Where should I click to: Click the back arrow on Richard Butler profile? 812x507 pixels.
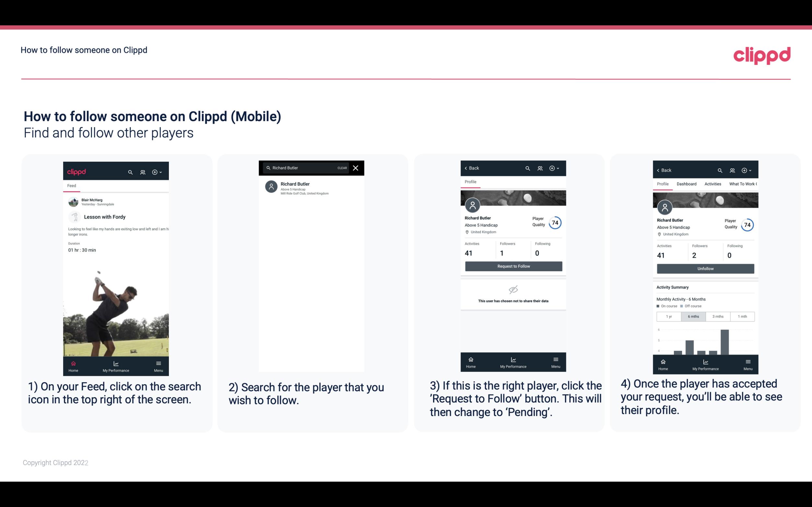[x=467, y=168]
